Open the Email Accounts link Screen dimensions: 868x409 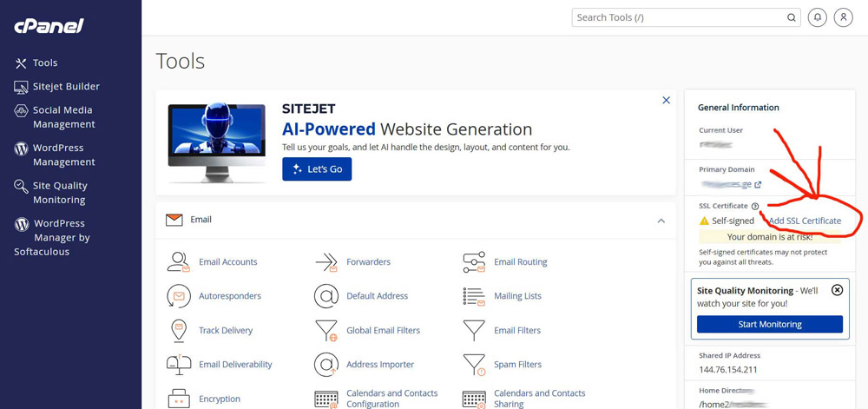pyautogui.click(x=228, y=261)
